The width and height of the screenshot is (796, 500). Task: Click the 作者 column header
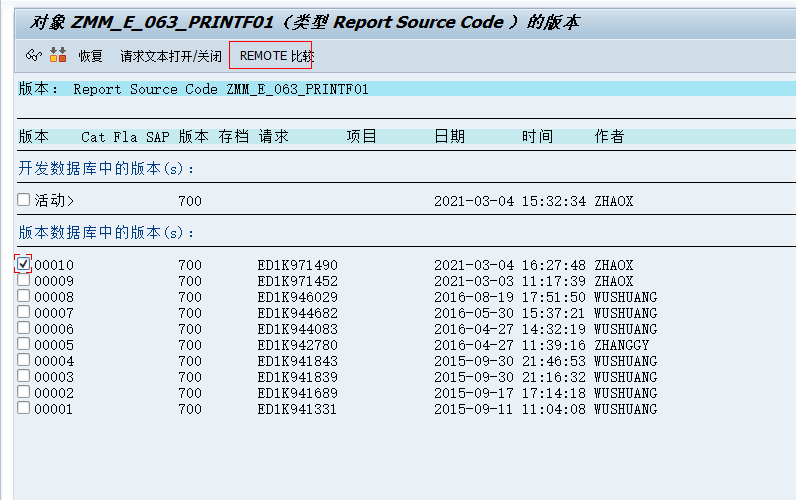pyautogui.click(x=610, y=137)
